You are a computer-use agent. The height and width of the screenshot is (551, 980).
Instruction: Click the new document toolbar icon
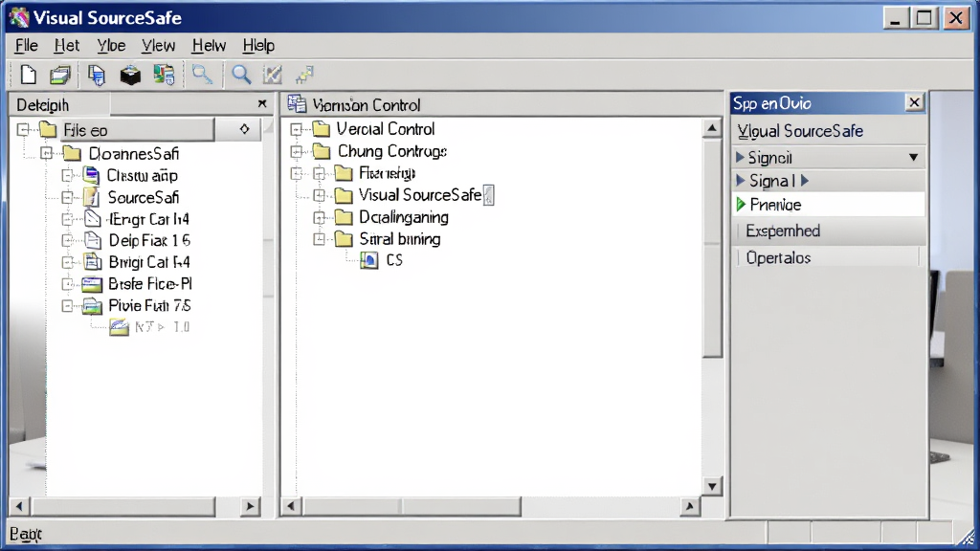tap(28, 75)
